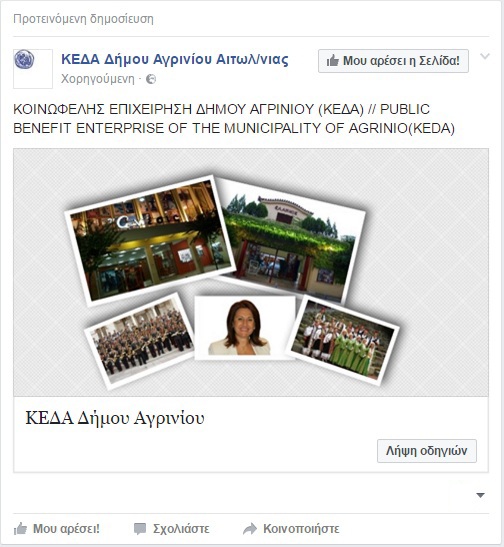Image resolution: width=504 pixels, height=547 pixels.
Task: Open the ΚΕΔΑ Δήμου Αγρινίου Αιτωλ/νιας page link
Action: (175, 59)
